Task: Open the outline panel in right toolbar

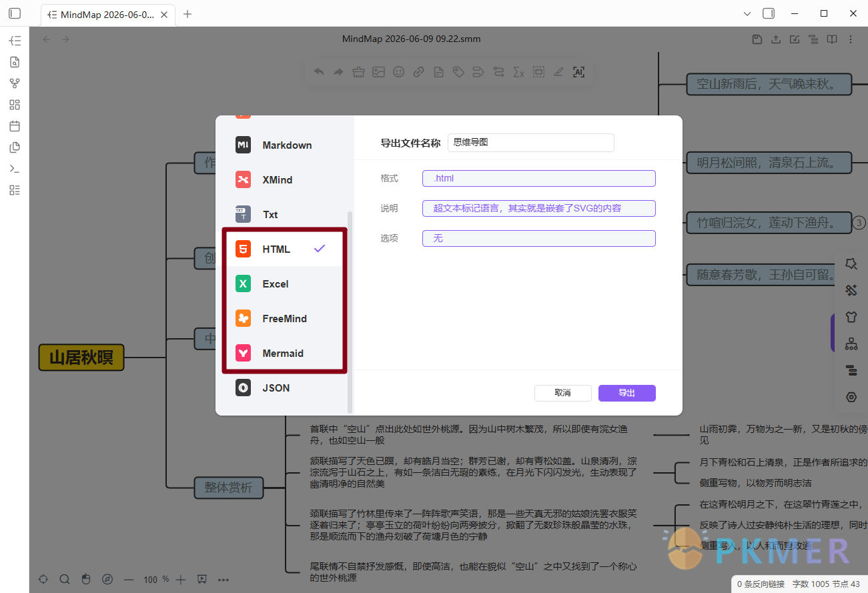Action: [851, 370]
